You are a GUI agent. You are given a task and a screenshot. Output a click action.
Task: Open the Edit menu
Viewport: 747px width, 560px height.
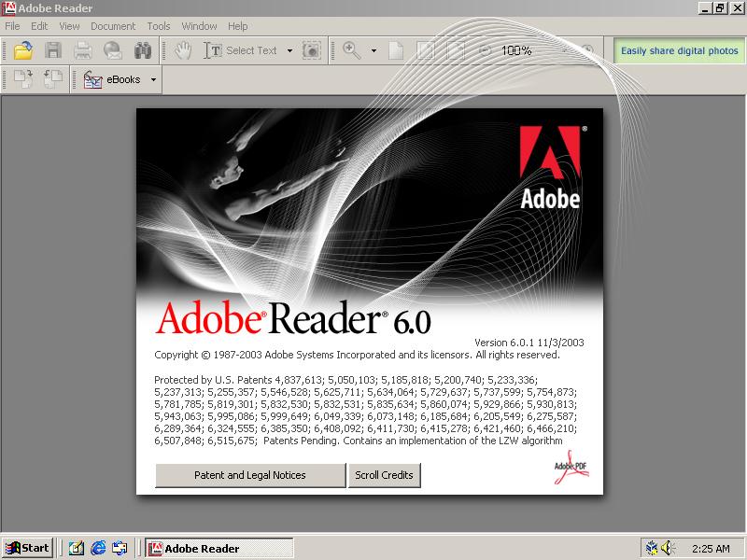(x=39, y=26)
